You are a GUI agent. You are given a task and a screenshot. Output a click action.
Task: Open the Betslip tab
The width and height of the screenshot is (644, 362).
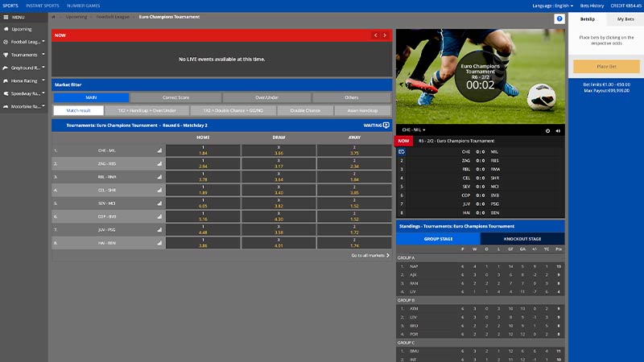[588, 19]
